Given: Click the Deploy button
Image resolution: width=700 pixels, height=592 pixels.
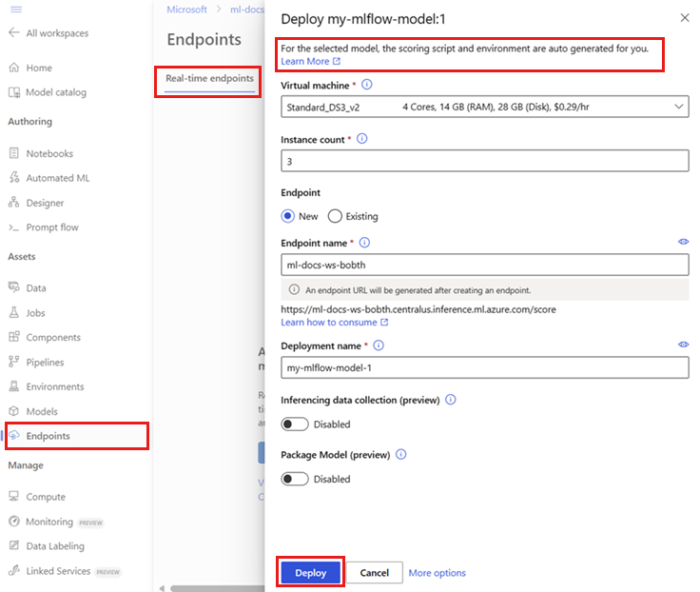Looking at the screenshot, I should pyautogui.click(x=311, y=573).
